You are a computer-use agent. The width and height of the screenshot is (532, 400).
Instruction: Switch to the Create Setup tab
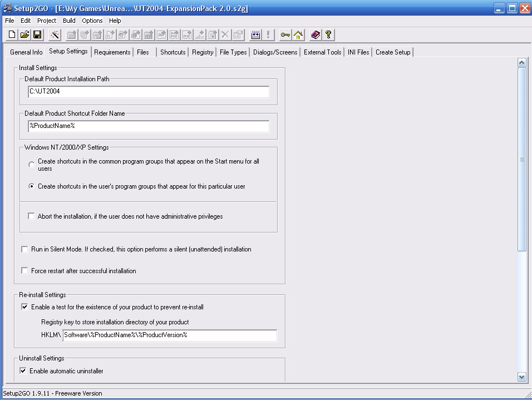pos(393,52)
